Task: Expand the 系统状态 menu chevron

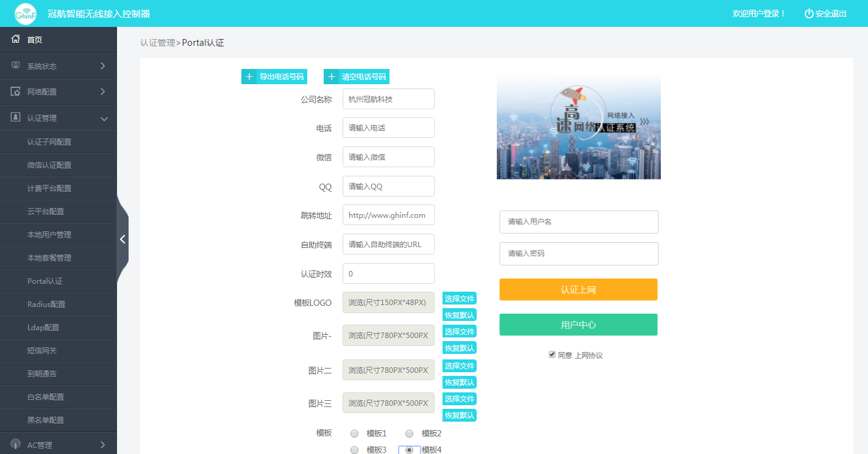Action: (102, 66)
